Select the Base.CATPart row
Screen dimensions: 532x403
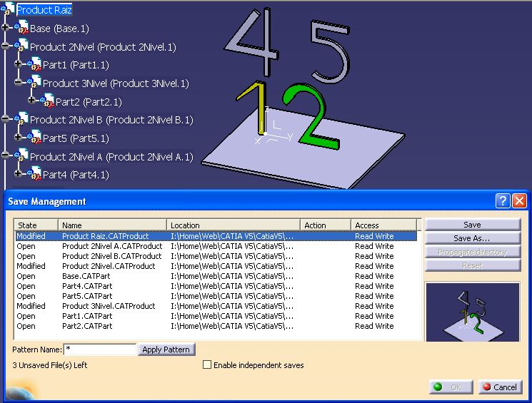click(x=216, y=276)
